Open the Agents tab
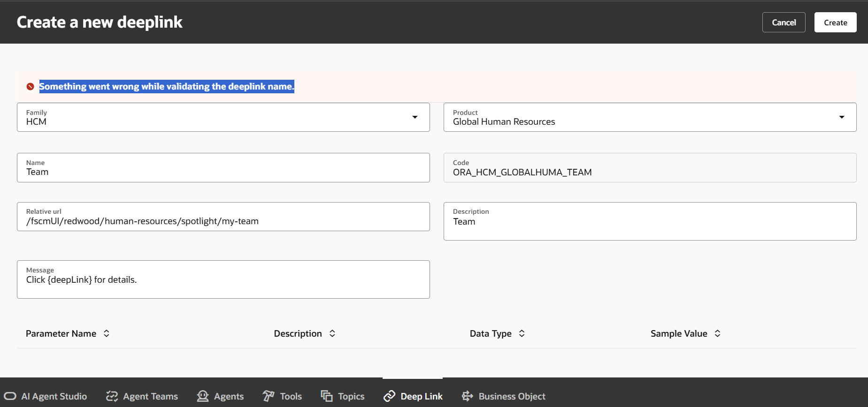Screen dimensions: 868x407 [220, 396]
